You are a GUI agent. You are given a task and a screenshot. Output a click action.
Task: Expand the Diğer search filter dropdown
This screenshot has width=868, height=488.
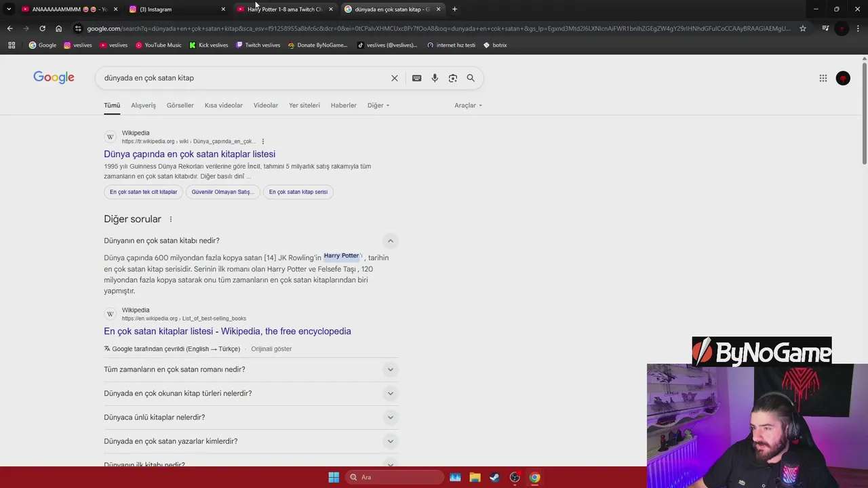[378, 105]
